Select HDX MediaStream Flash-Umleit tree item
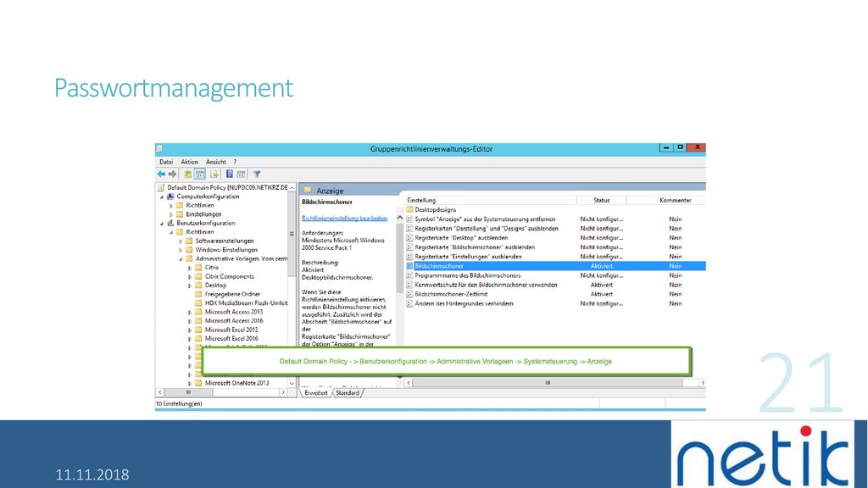This screenshot has width=868, height=488. click(246, 303)
